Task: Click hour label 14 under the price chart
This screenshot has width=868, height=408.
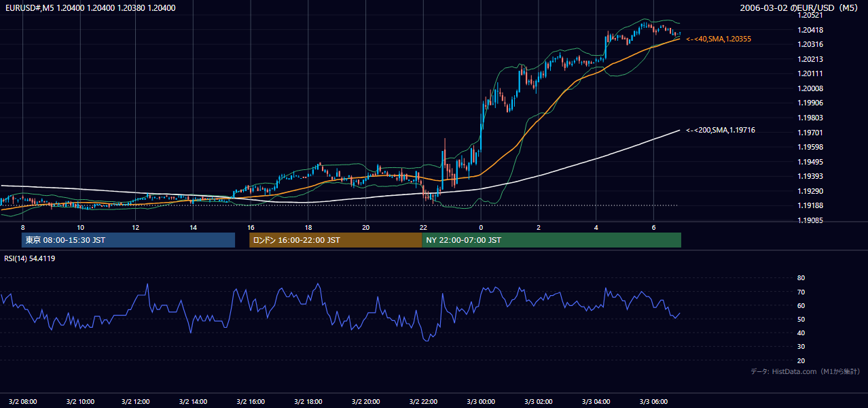Action: tap(194, 227)
